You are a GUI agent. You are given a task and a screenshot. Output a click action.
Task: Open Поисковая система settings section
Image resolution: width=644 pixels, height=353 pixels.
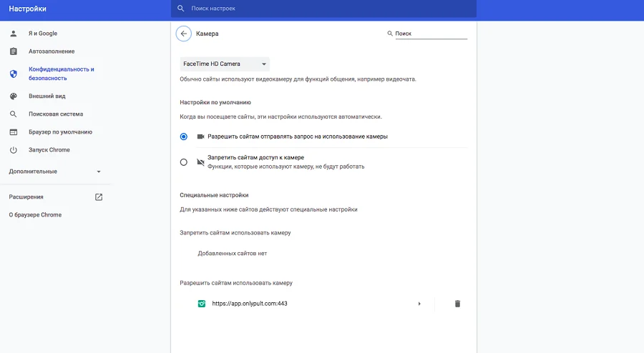[x=56, y=114]
